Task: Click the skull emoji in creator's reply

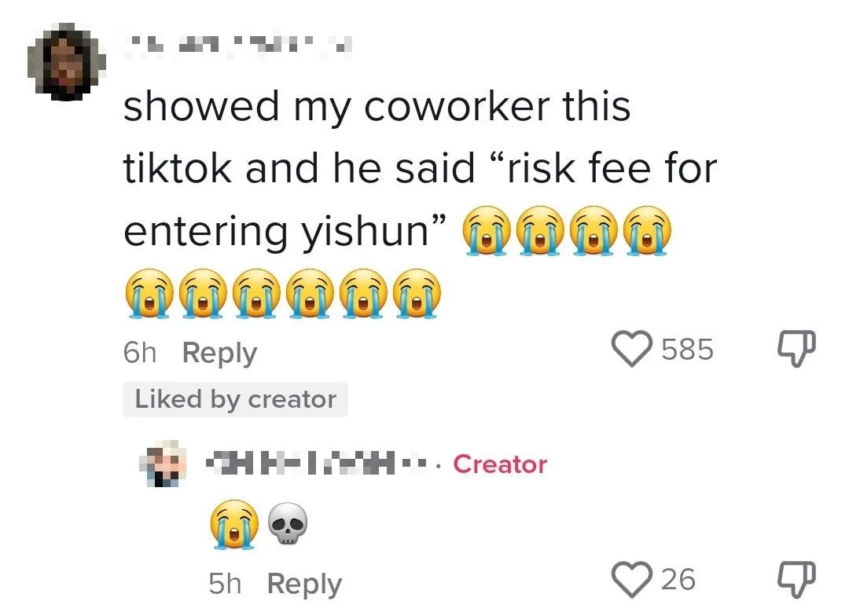Action: pyautogui.click(x=288, y=524)
